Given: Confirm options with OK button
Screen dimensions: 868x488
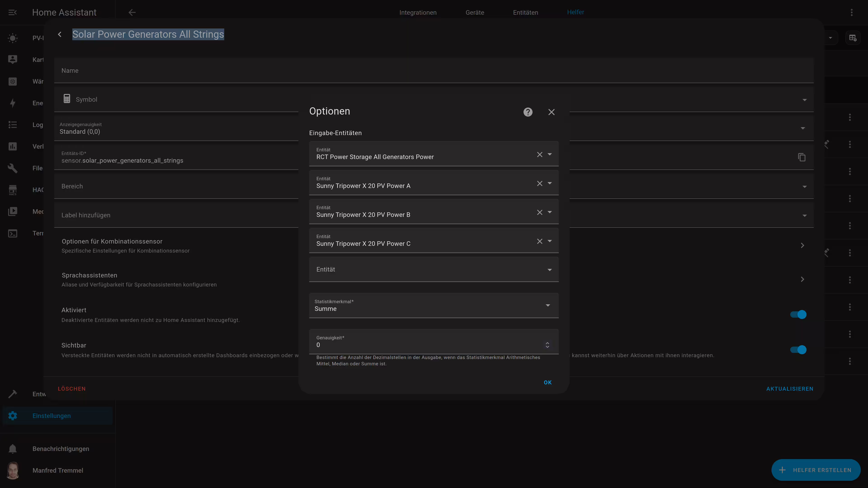Looking at the screenshot, I should click(547, 382).
